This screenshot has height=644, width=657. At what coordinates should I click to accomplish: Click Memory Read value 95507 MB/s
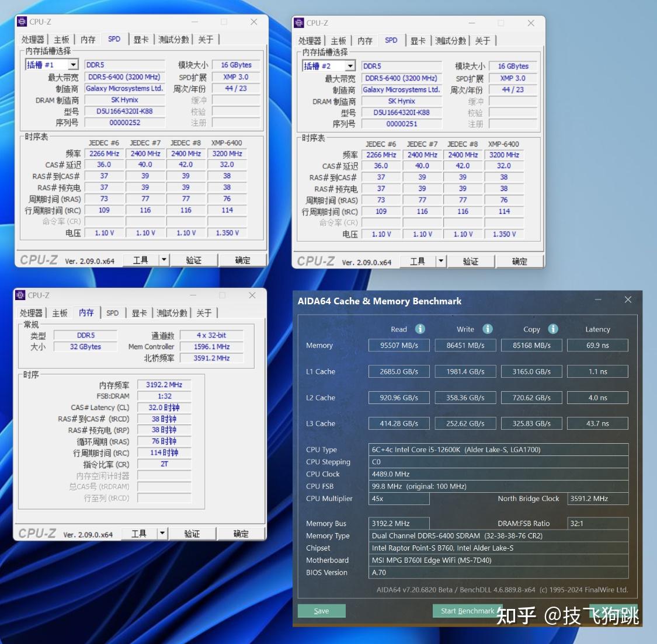click(x=399, y=345)
